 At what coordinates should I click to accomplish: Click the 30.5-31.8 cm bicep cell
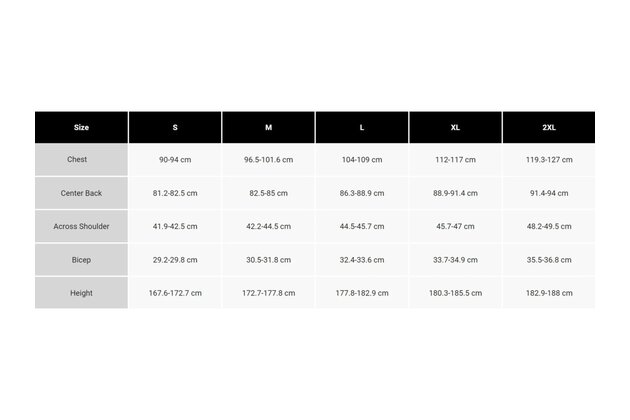click(268, 260)
